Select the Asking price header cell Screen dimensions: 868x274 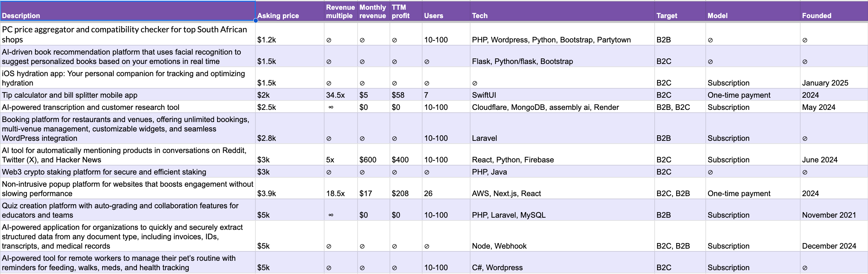coord(290,11)
